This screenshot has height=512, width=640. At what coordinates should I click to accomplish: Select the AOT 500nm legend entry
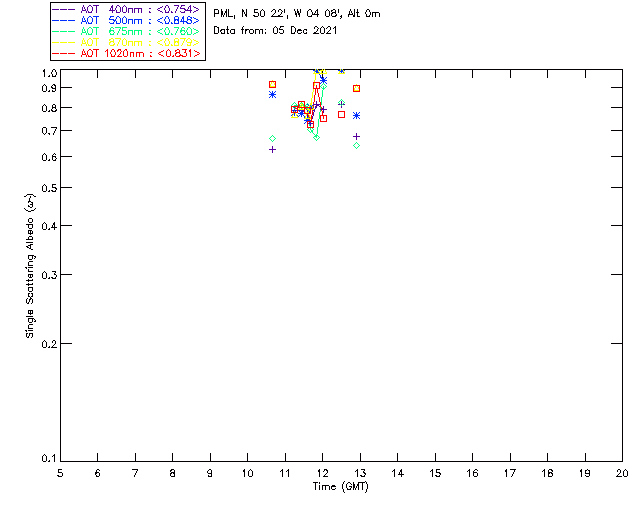[126, 20]
